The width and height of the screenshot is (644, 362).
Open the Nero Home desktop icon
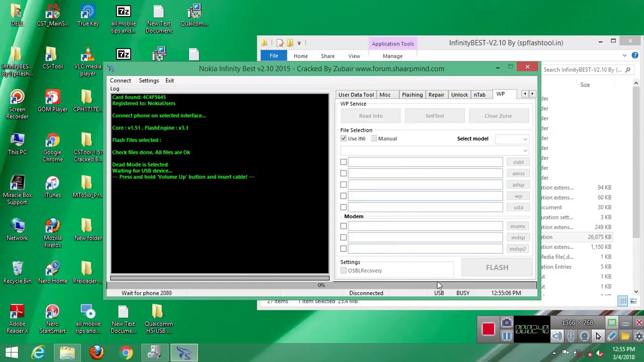[x=52, y=273]
